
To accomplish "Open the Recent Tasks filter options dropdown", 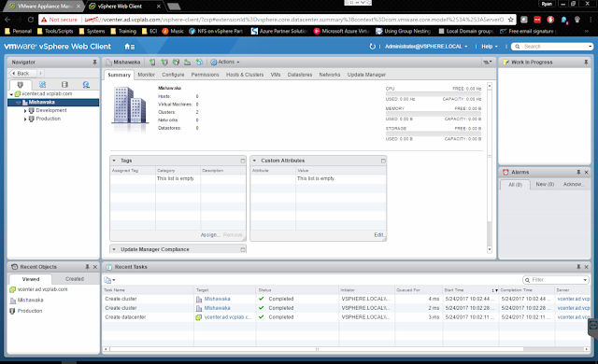I will coord(585,280).
